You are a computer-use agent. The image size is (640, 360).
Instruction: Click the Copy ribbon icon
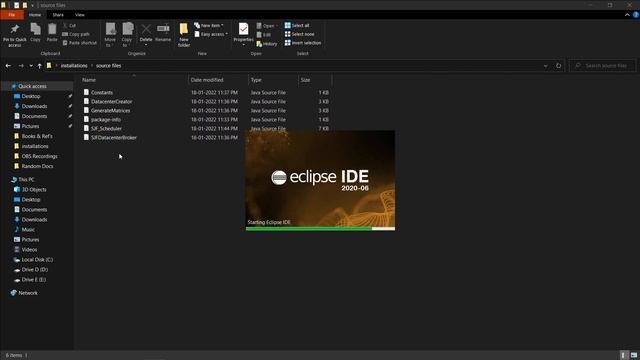tap(36, 29)
